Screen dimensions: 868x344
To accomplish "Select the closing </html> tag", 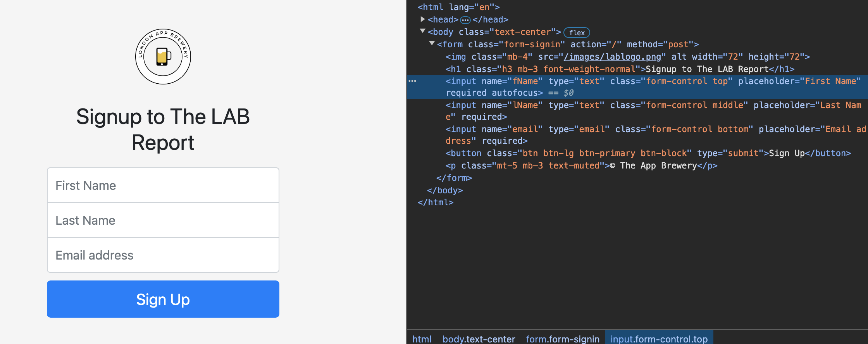I will click(x=435, y=202).
